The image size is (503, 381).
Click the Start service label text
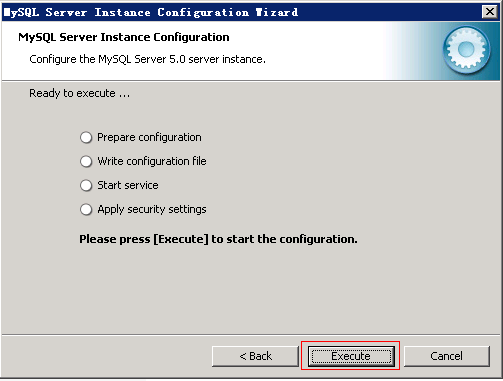pyautogui.click(x=128, y=185)
